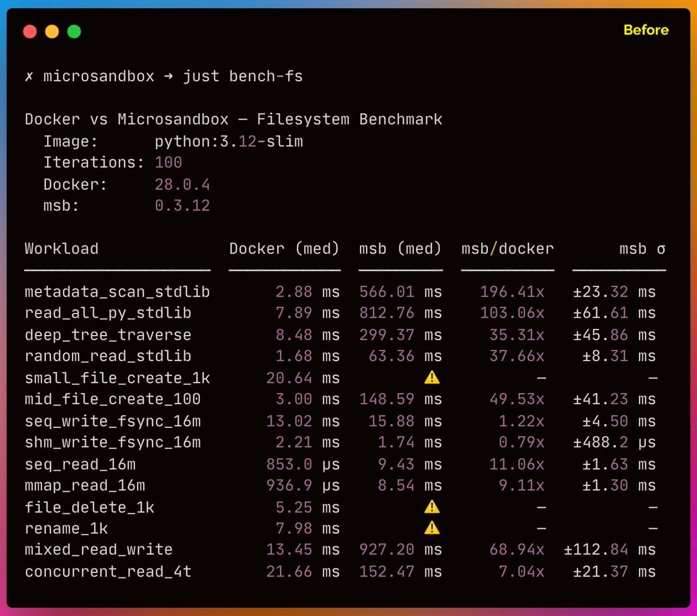This screenshot has height=616, width=697.
Task: Click 'Docker vs Microsandbox — Filesystem Benchmark' title
Action: click(x=233, y=120)
